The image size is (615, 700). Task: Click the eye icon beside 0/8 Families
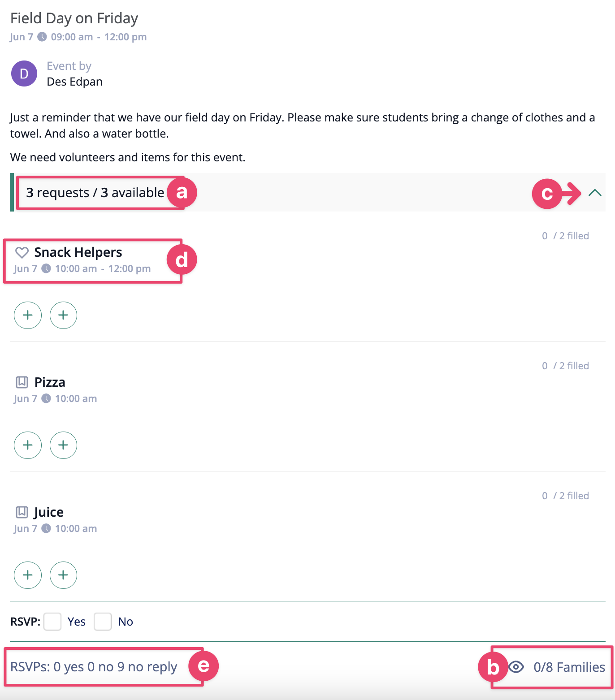[516, 667]
